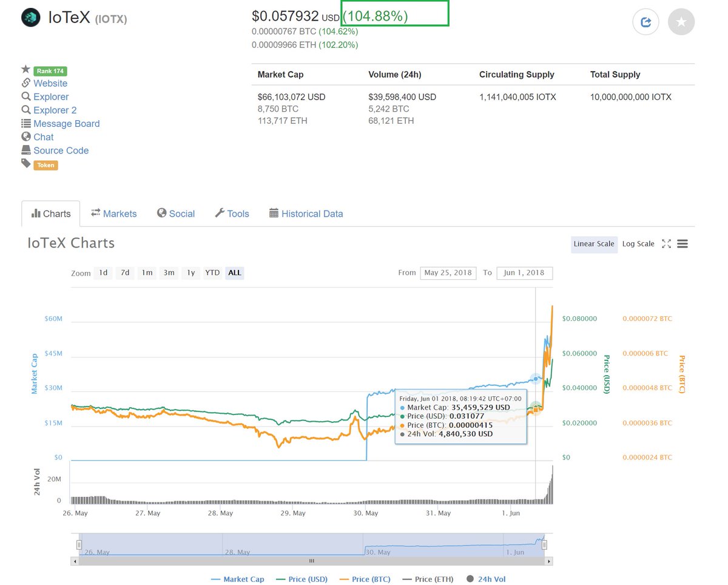Click the Total Supply header
Viewport: 728px width, 585px height.
pyautogui.click(x=615, y=75)
